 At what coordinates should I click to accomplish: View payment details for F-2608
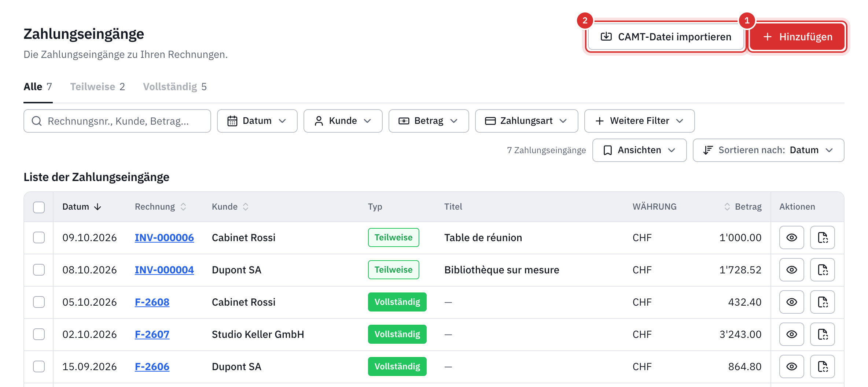[791, 302]
